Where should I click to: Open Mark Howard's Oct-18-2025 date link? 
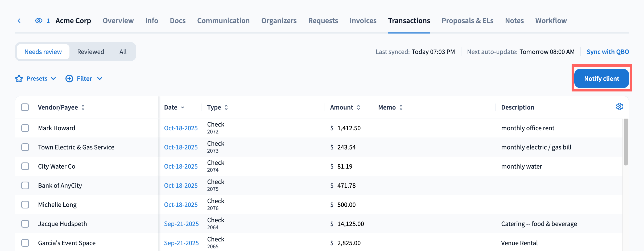click(181, 128)
